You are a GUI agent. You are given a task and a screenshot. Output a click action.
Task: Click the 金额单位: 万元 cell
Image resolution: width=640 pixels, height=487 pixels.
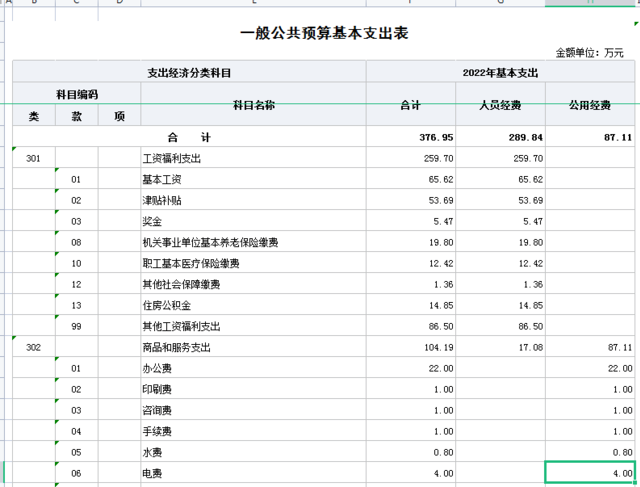pyautogui.click(x=589, y=52)
